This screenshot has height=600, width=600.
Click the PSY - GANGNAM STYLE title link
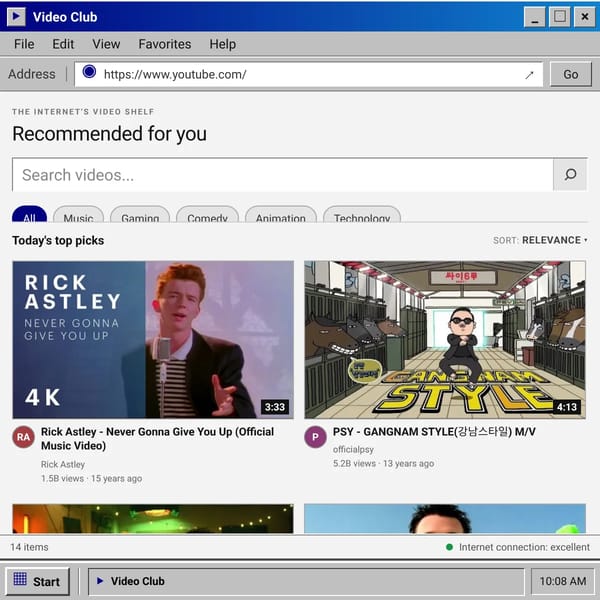(434, 432)
